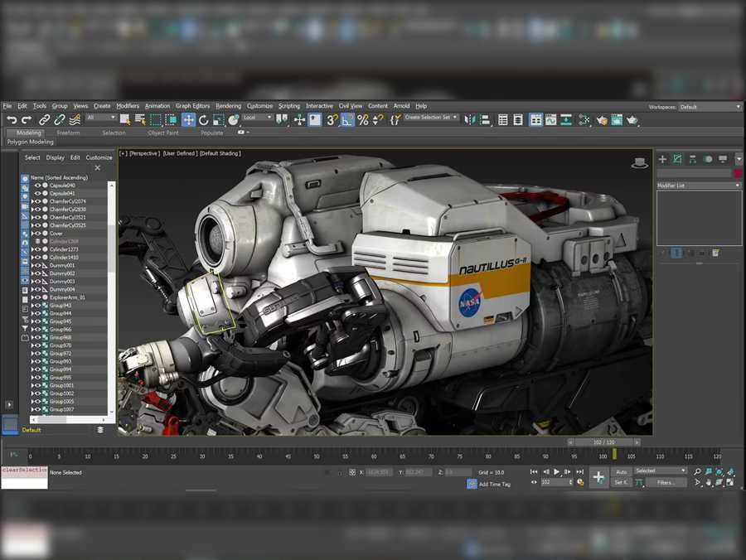
Task: Toggle the Percent Snap icon
Action: tap(363, 120)
